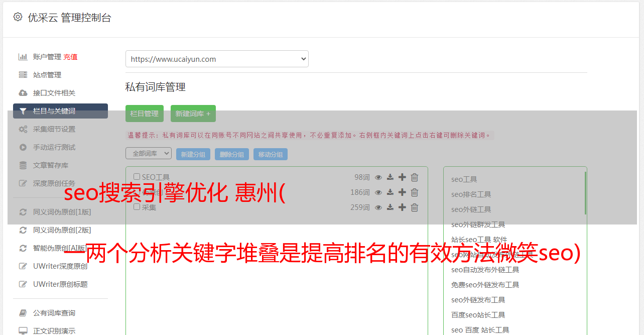Click the keyword 'seo外链群发工具'

click(x=478, y=225)
